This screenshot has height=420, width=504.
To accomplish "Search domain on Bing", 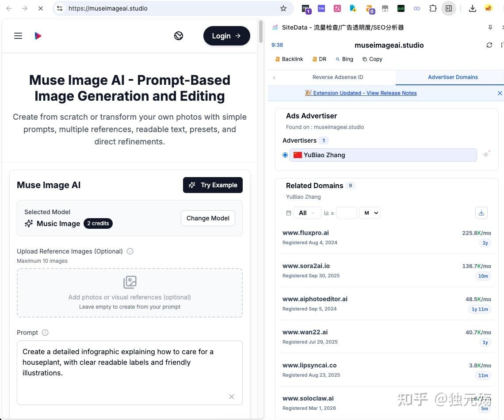I will (x=344, y=59).
